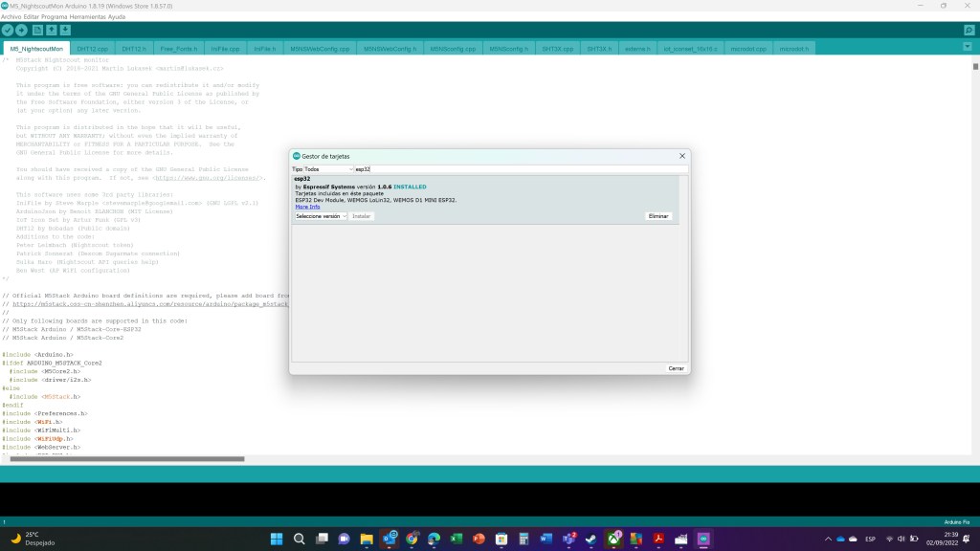This screenshot has width=980, height=551.
Task: Click the Verify sketch checkmark icon
Action: point(8,31)
